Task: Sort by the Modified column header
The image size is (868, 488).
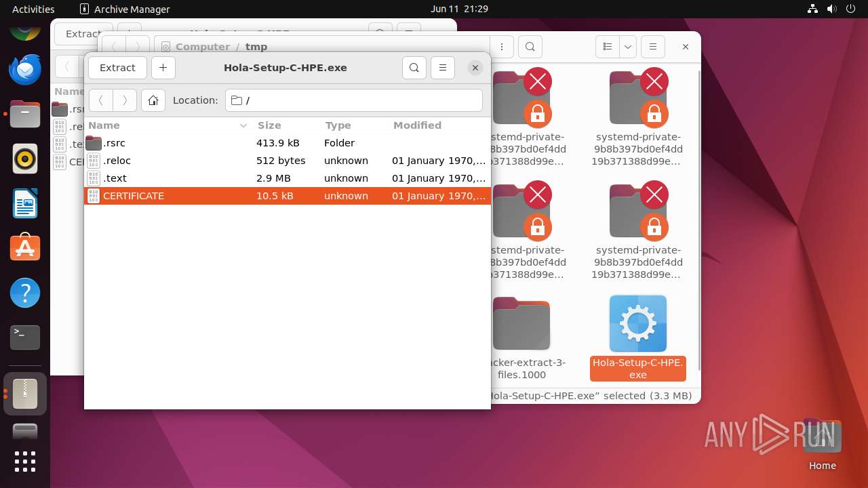Action: [439, 125]
